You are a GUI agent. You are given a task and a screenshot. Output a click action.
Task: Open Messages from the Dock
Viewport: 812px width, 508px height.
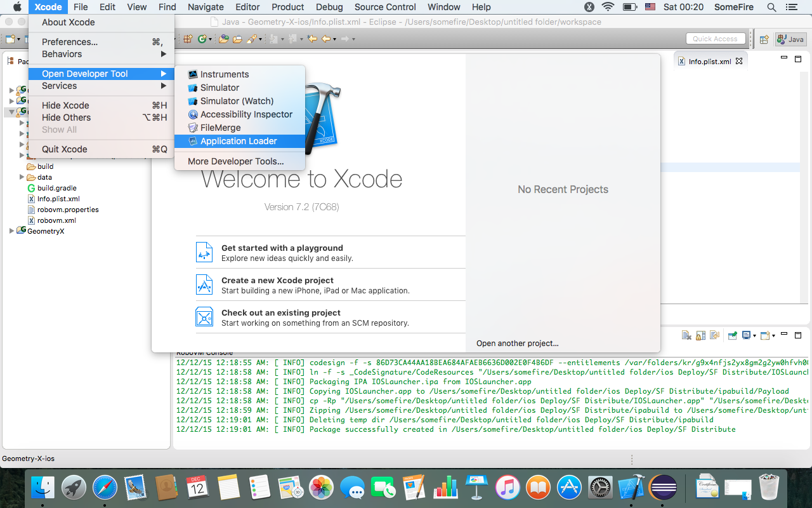(352, 488)
